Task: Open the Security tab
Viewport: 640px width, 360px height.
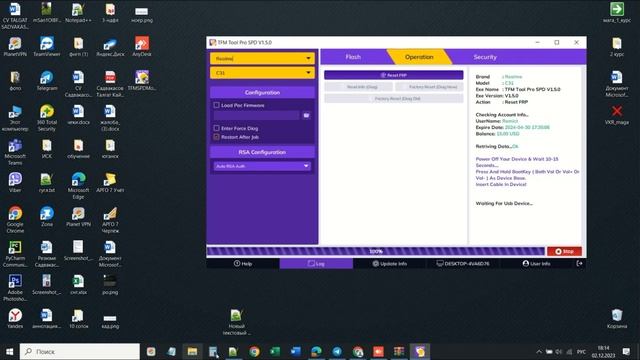Action: tap(485, 57)
